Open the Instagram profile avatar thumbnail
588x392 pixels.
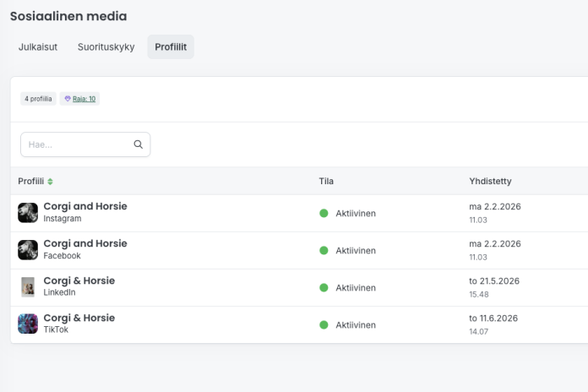(28, 213)
